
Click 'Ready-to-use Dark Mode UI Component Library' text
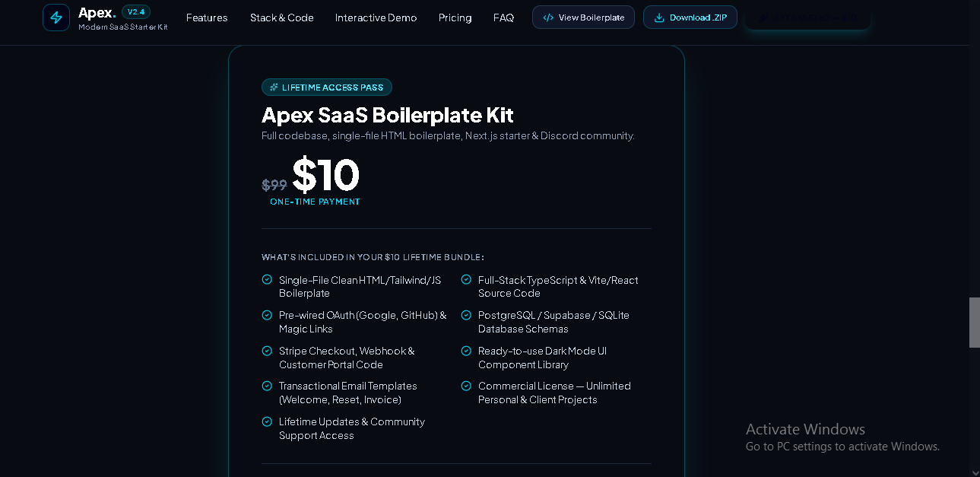[x=542, y=358]
